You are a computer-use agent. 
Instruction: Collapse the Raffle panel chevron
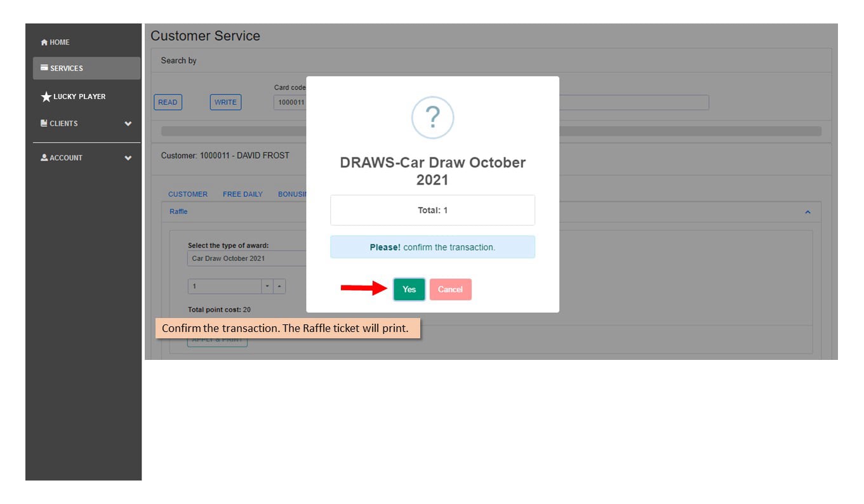pyautogui.click(x=808, y=212)
